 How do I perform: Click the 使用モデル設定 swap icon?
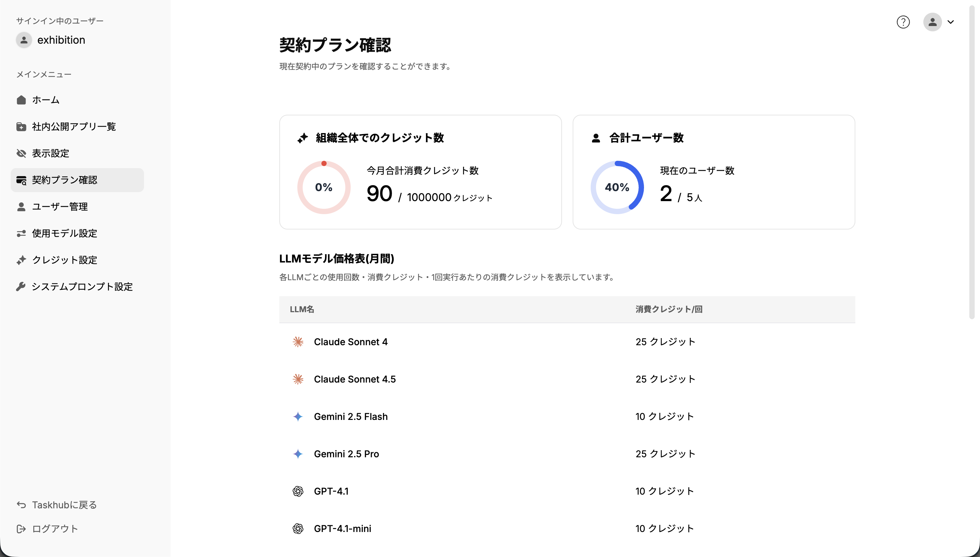tap(21, 233)
